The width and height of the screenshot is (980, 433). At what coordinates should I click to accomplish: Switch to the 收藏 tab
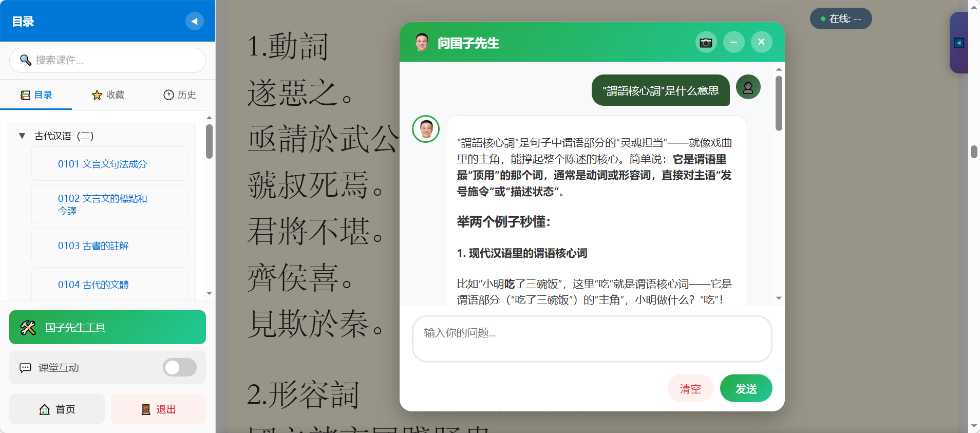click(x=108, y=95)
